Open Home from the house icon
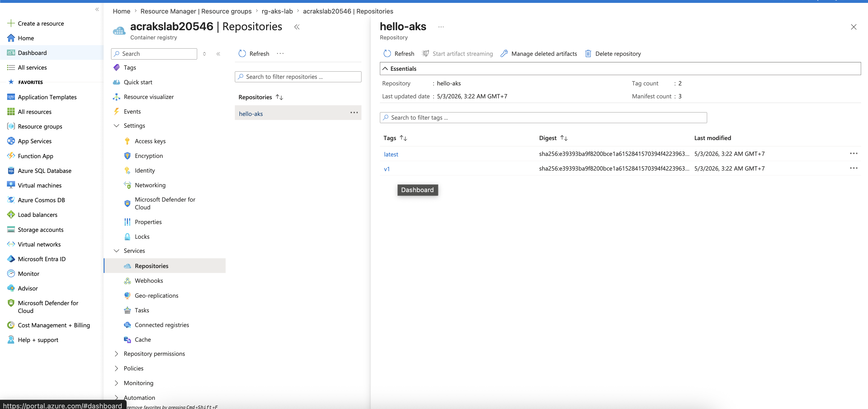 click(x=11, y=38)
